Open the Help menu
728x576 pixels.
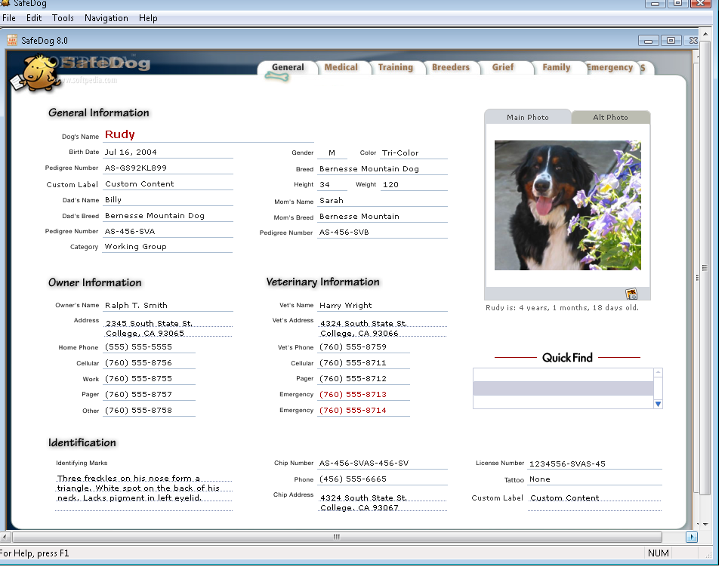pos(148,18)
